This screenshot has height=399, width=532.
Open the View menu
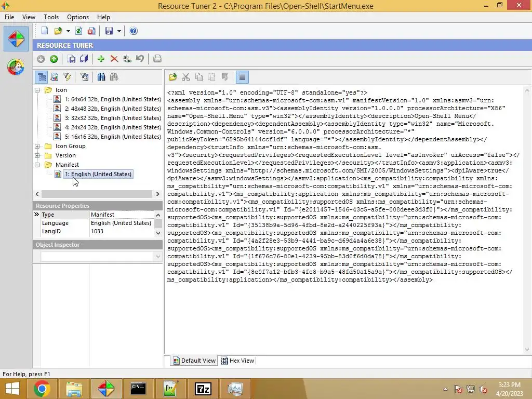(x=29, y=17)
